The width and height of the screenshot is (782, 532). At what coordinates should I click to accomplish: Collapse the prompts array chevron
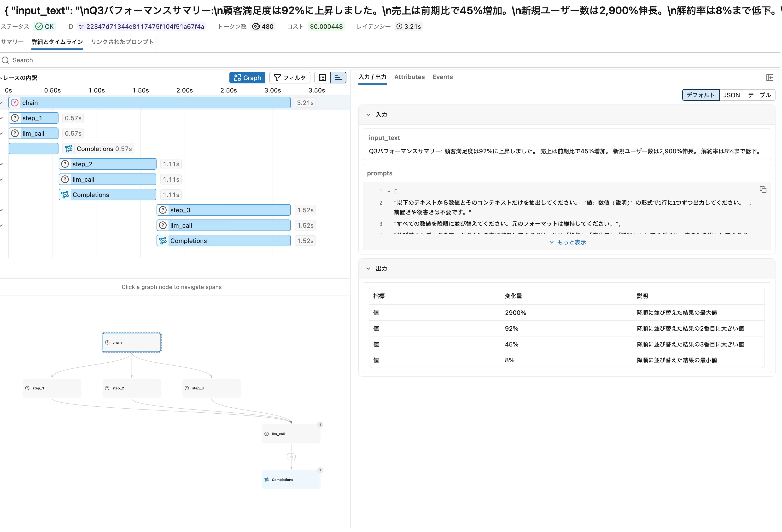389,191
